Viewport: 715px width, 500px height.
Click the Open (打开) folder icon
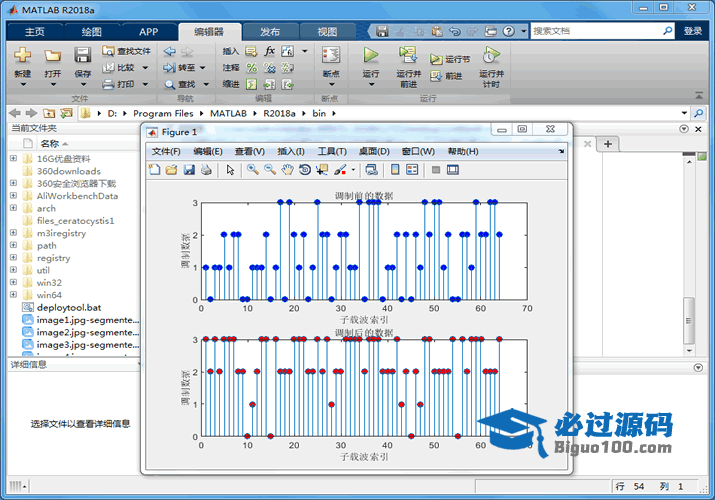52,56
